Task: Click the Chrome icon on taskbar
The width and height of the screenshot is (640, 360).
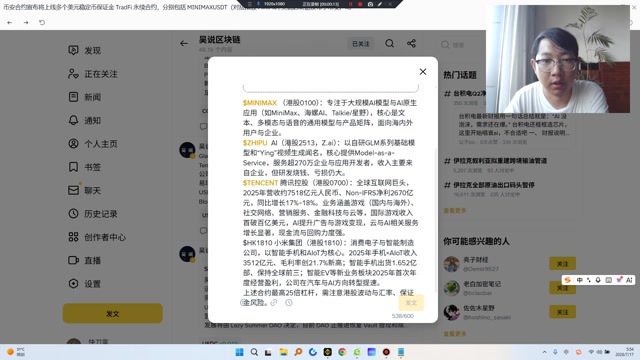Action: tap(342, 352)
